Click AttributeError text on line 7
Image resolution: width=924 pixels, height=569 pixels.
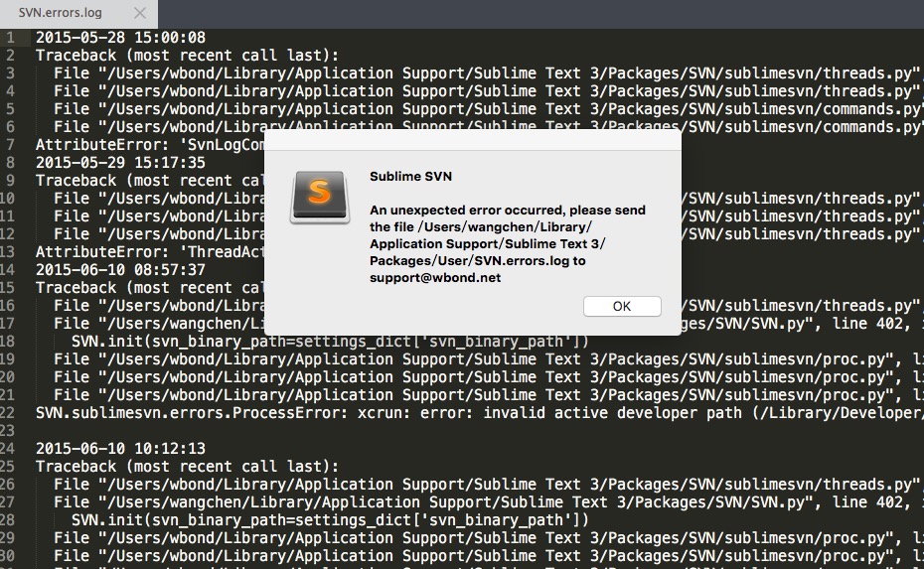point(150,145)
